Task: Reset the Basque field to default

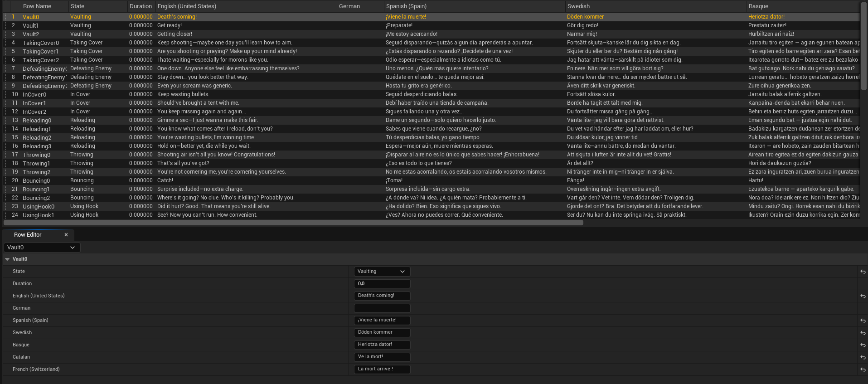Action: (863, 345)
